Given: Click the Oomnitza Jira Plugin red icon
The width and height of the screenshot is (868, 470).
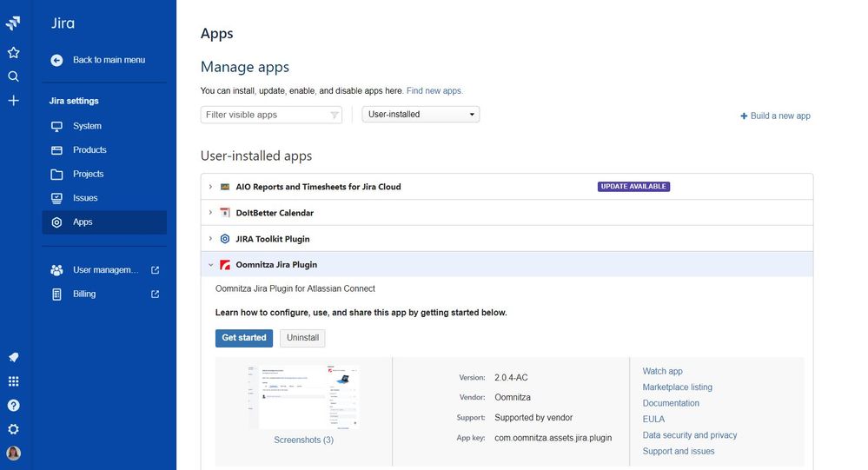Looking at the screenshot, I should click(x=225, y=265).
